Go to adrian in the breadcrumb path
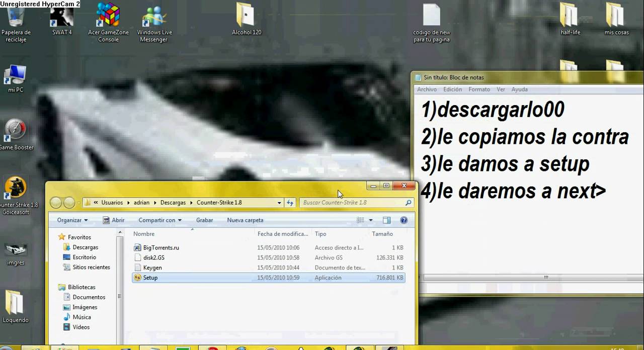The image size is (644, 350). 141,203
